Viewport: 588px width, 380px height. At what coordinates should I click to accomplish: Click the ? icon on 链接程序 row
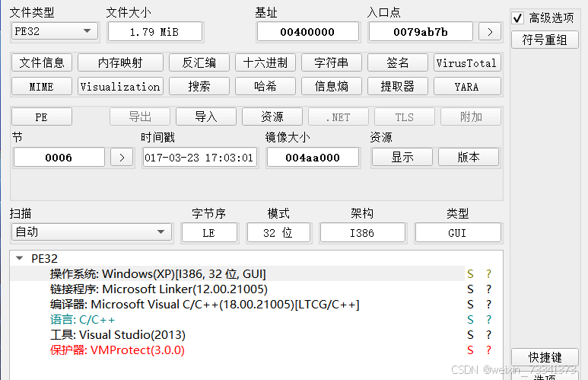[488, 289]
